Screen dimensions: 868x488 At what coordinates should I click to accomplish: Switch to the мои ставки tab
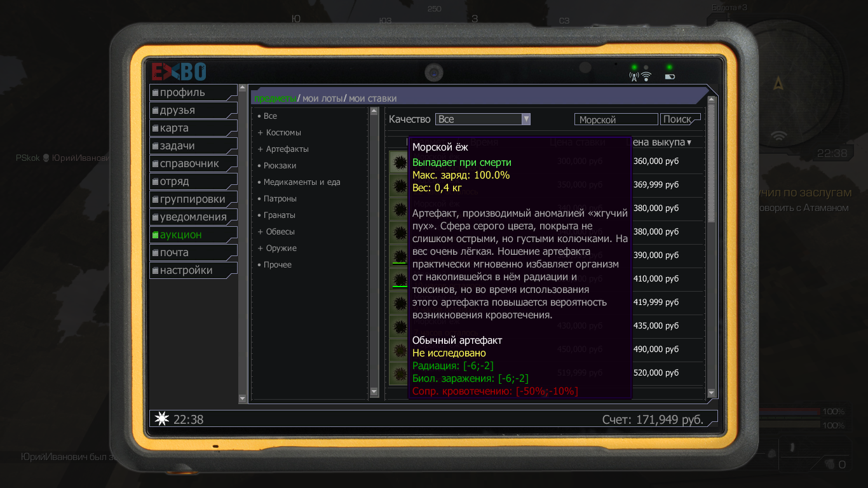(372, 98)
